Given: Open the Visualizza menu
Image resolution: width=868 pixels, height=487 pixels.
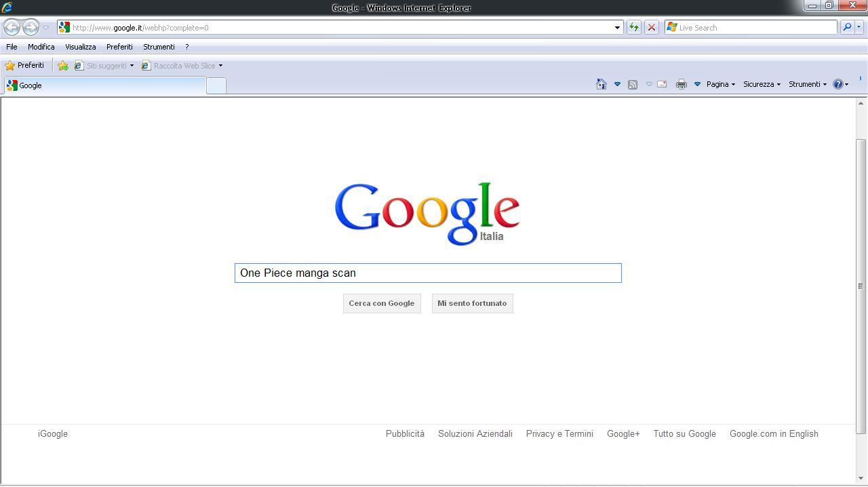Looking at the screenshot, I should [x=80, y=47].
